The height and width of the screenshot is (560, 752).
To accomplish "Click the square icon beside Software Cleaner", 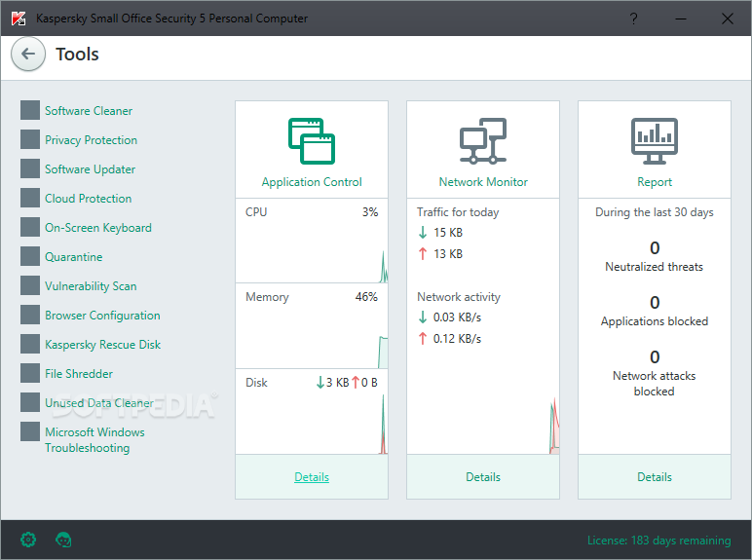I will pos(30,110).
